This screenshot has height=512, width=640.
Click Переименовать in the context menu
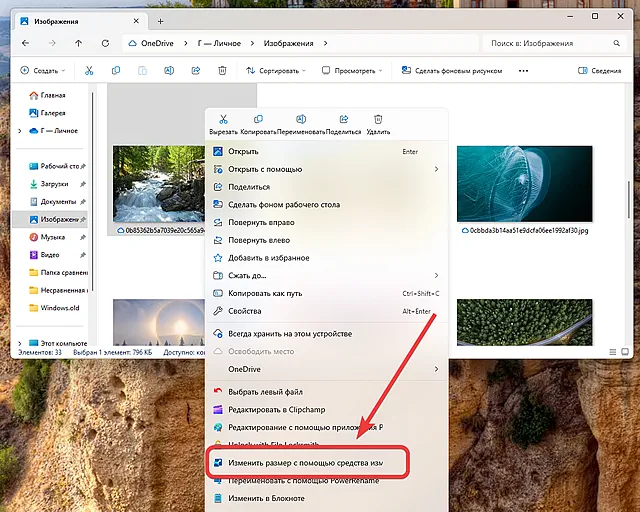(x=301, y=125)
